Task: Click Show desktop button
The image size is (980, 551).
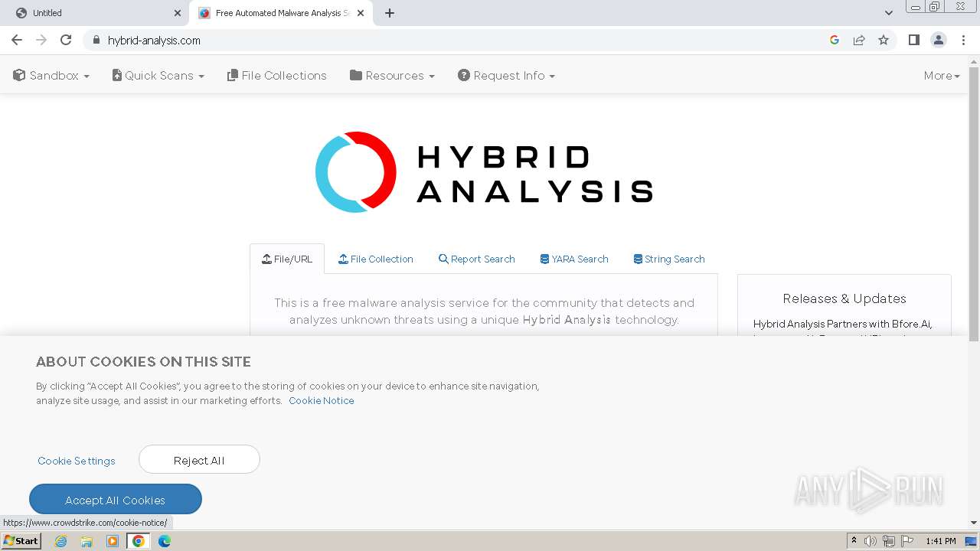Action: (x=972, y=541)
